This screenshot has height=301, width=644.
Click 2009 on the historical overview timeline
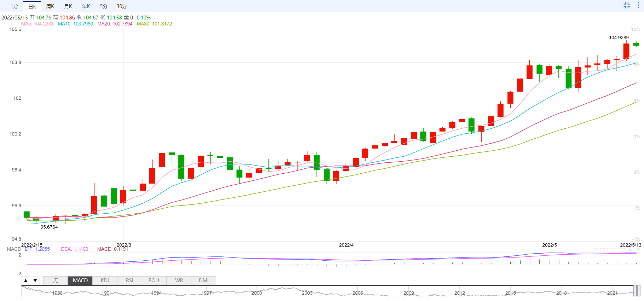pyautogui.click(x=409, y=293)
